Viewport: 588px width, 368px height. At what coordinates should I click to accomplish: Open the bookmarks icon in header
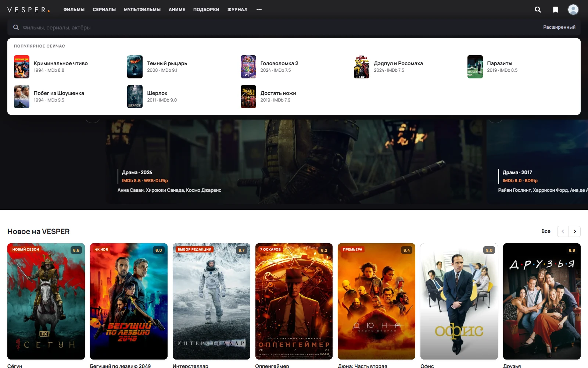[x=555, y=10]
